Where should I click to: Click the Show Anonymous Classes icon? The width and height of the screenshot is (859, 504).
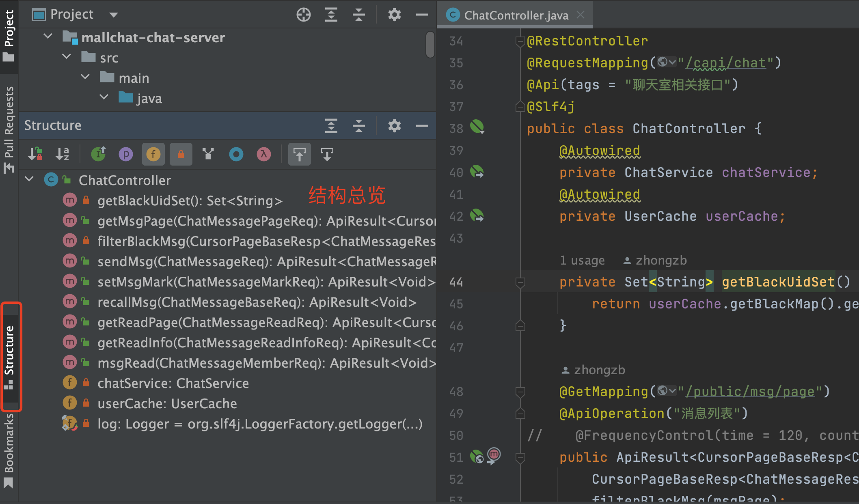236,154
